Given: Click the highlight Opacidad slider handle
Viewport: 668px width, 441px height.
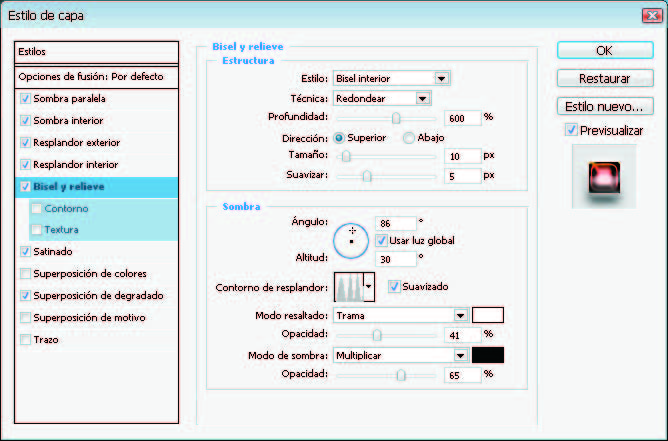Looking at the screenshot, I should pos(377,335).
